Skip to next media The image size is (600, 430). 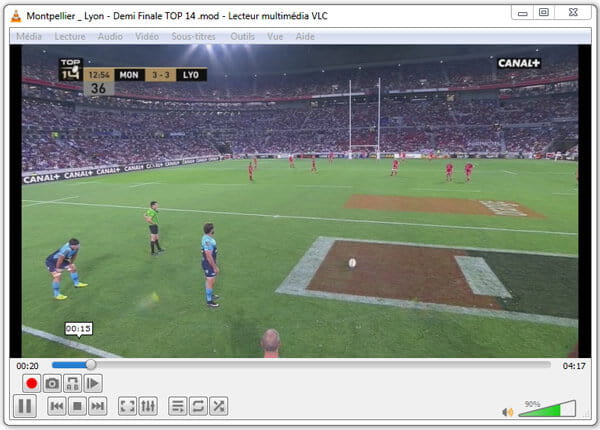98,406
